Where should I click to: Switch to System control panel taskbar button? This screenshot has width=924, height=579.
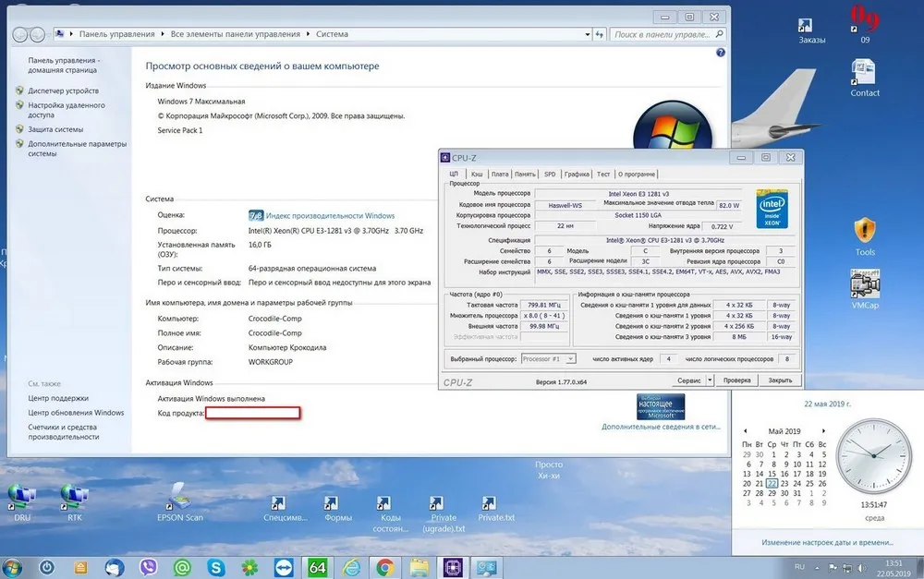[487, 567]
